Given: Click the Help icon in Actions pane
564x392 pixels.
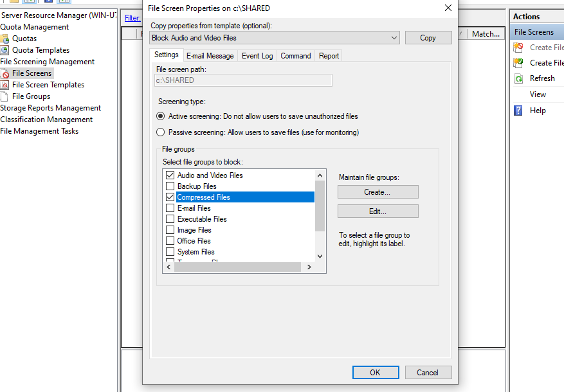Looking at the screenshot, I should pos(518,111).
